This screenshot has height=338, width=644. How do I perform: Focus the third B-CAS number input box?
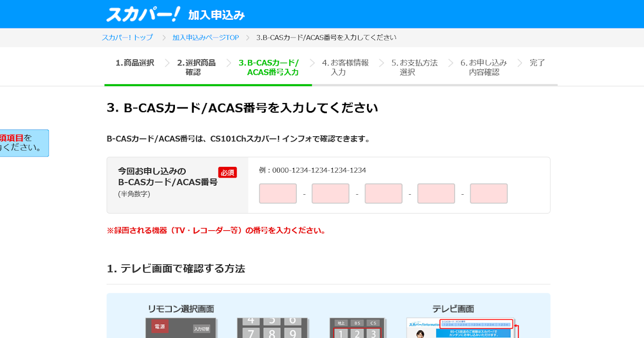(383, 194)
